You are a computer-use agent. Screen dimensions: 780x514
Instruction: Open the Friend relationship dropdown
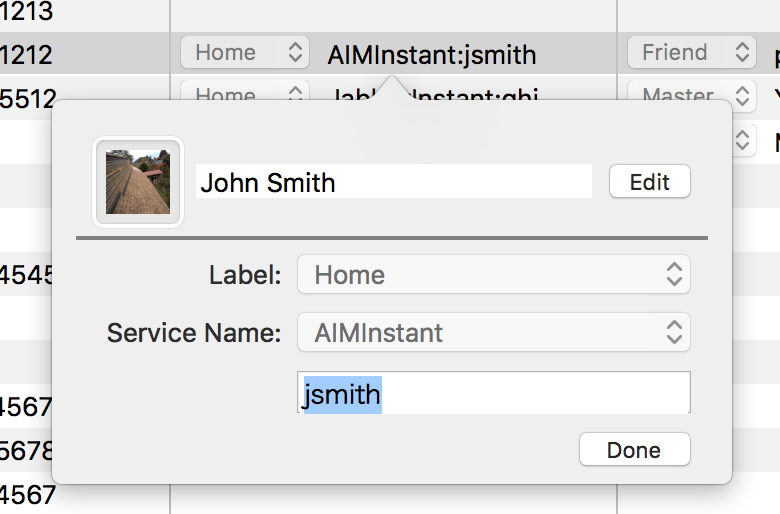(691, 53)
